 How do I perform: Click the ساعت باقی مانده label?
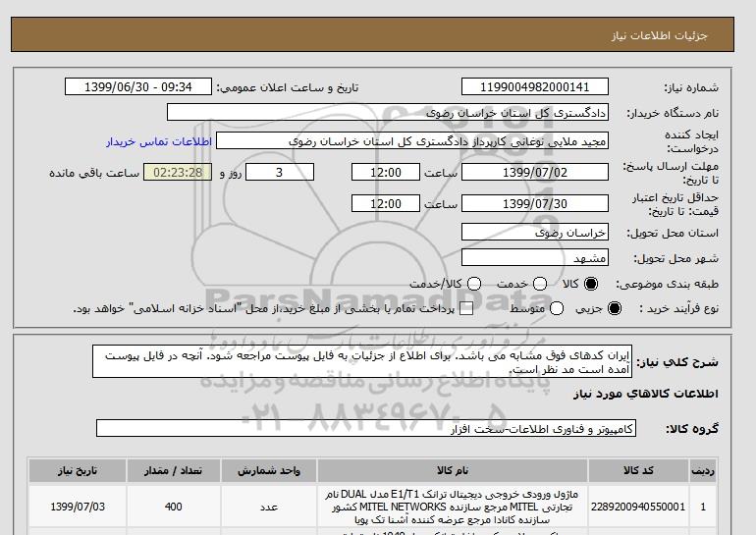tap(94, 173)
